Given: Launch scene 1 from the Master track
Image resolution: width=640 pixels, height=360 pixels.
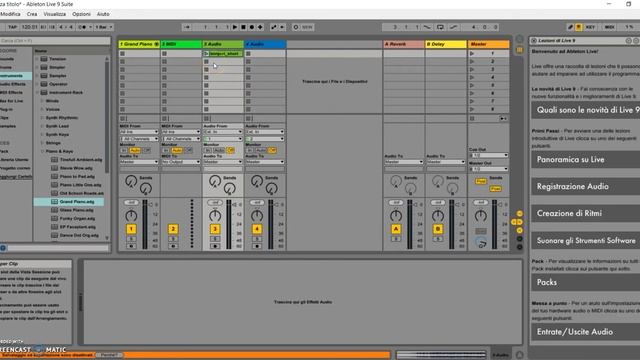Looking at the screenshot, I should pyautogui.click(x=472, y=53).
